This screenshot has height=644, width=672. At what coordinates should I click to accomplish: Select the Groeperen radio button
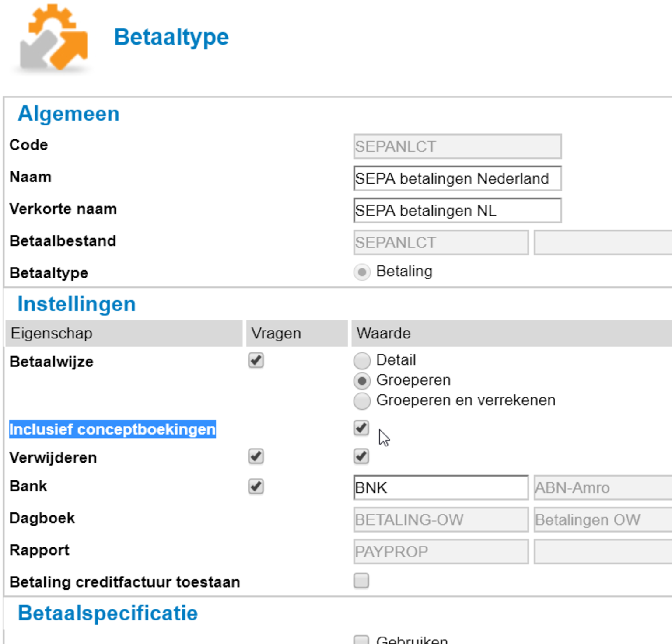[x=362, y=381]
